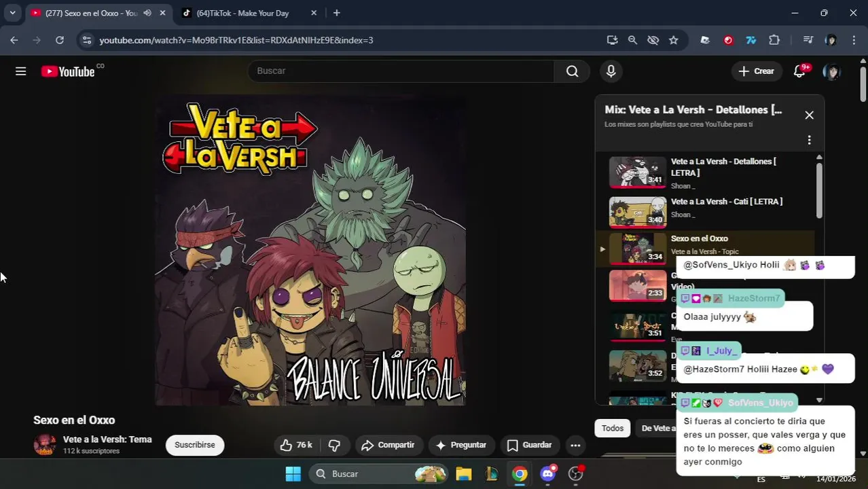Open the Chrome extensions puzzle menu

(x=774, y=40)
